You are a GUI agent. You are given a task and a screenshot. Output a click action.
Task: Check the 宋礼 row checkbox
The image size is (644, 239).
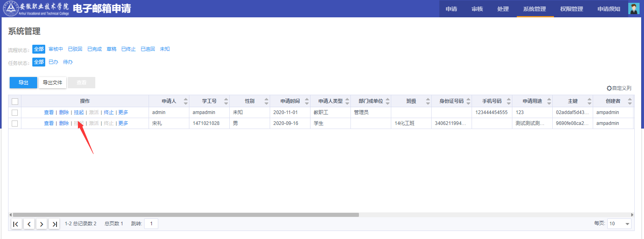(15, 123)
